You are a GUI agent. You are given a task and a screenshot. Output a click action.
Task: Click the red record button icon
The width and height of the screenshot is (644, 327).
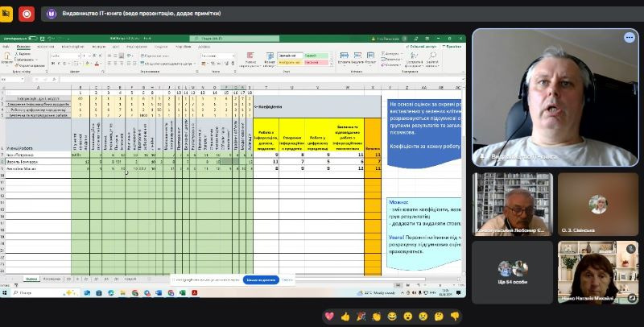pyautogui.click(x=27, y=14)
